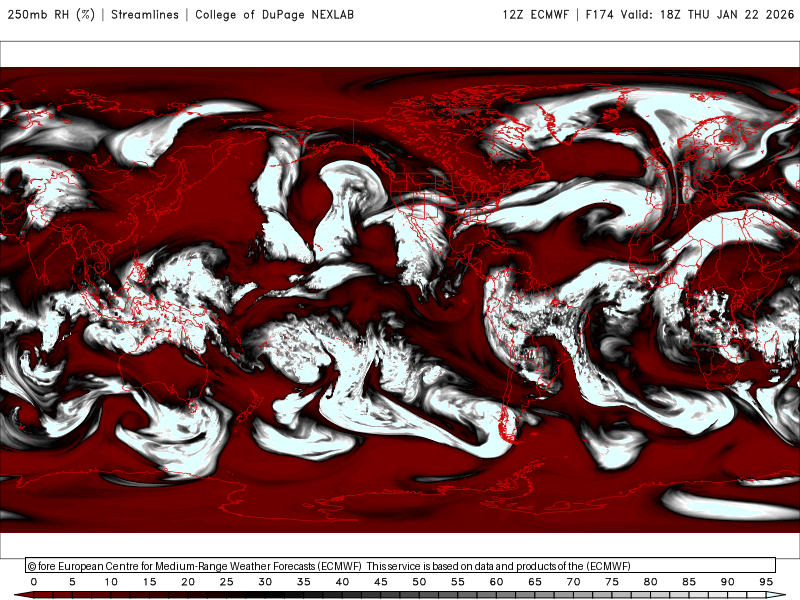
Task: Click the "35" label on the color scale
Action: point(304,582)
